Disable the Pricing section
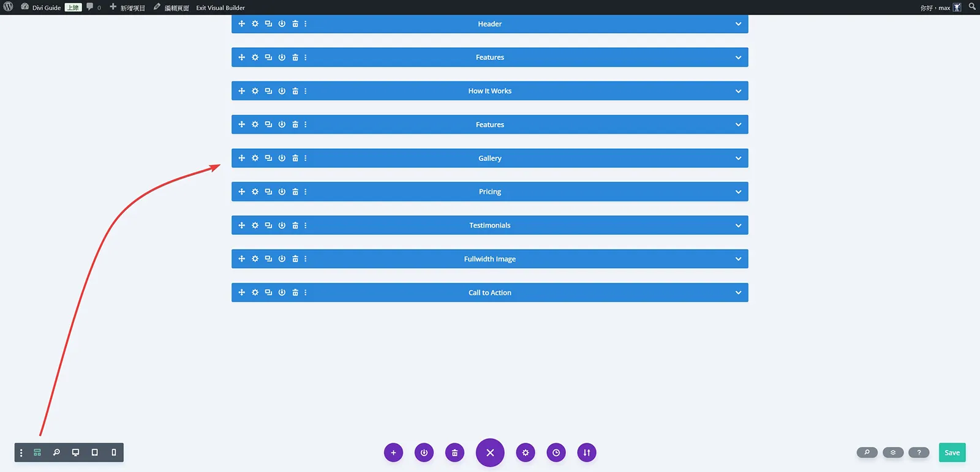 282,192
